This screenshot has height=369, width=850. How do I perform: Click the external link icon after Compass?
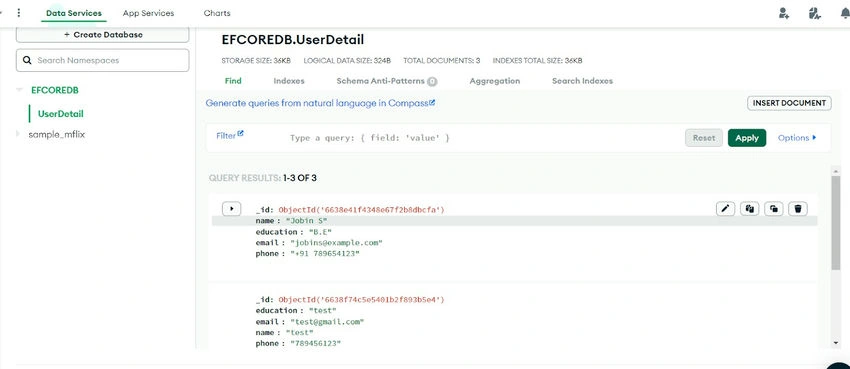tap(432, 102)
